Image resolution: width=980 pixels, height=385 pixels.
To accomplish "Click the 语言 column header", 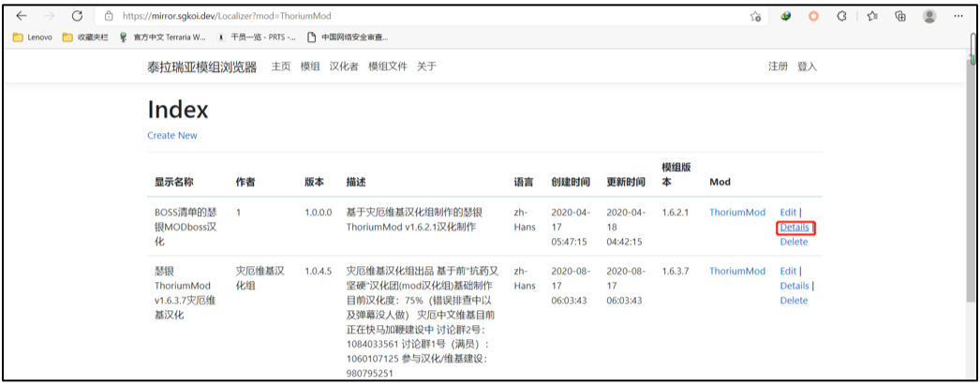I will [x=523, y=183].
